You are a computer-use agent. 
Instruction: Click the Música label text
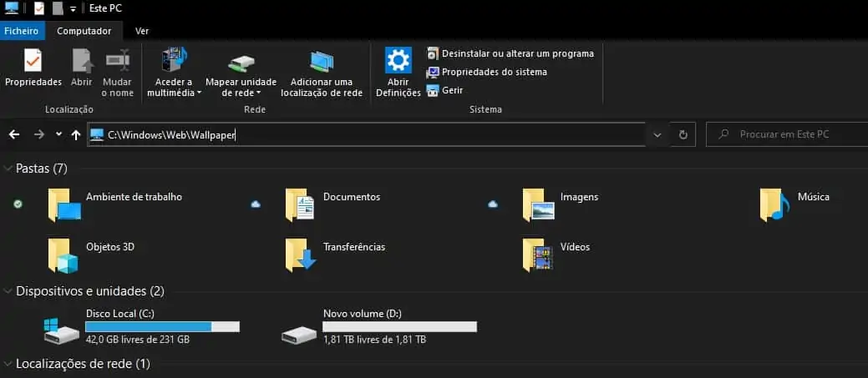[813, 197]
